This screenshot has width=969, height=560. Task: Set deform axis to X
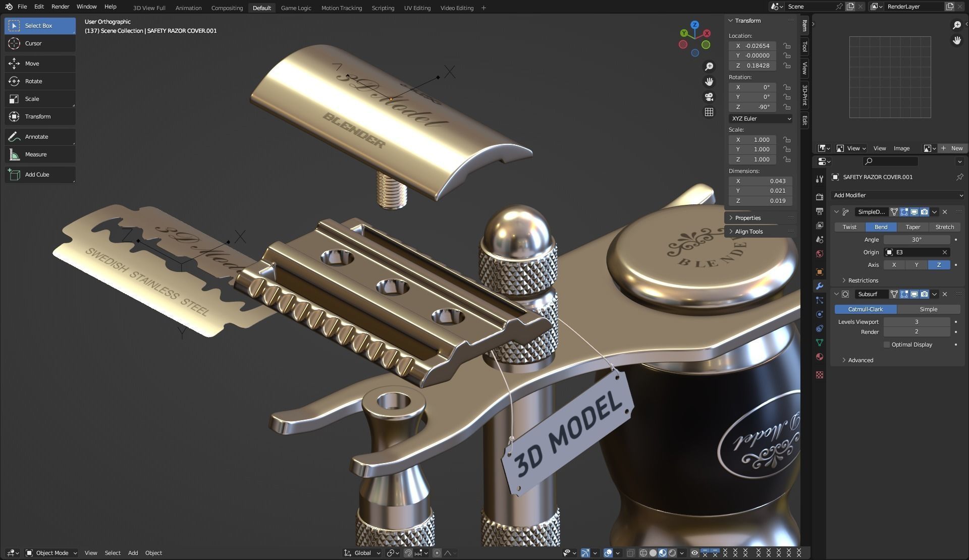(x=894, y=265)
